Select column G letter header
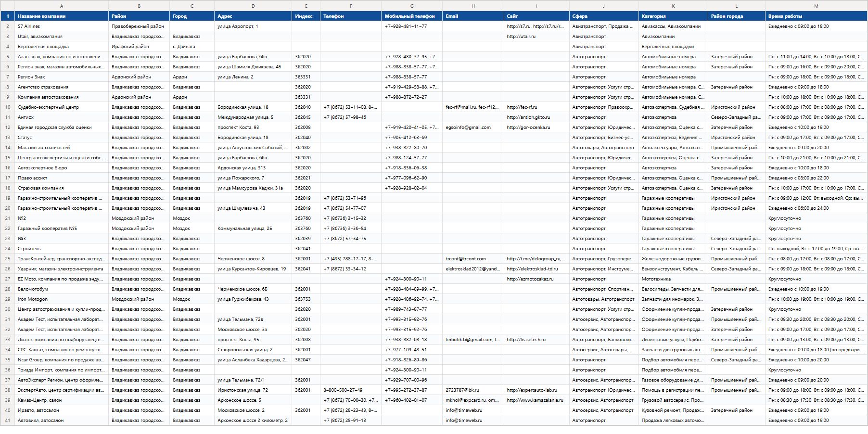This screenshot has height=434, width=868. 412,6
